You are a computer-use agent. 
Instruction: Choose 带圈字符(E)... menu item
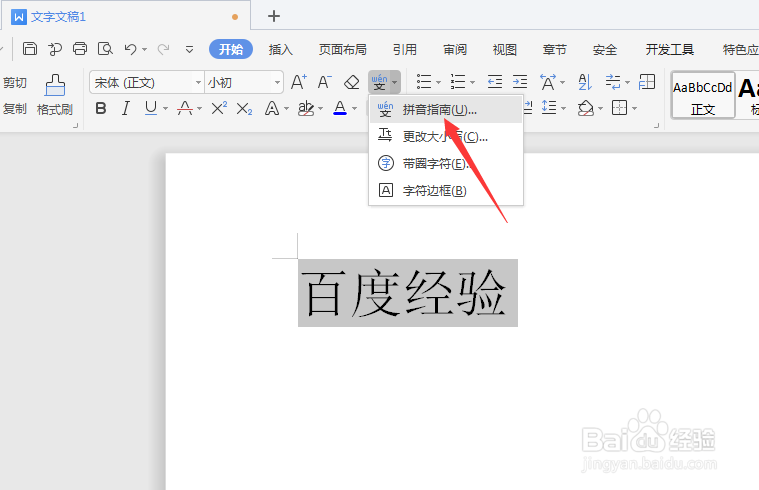pos(446,164)
